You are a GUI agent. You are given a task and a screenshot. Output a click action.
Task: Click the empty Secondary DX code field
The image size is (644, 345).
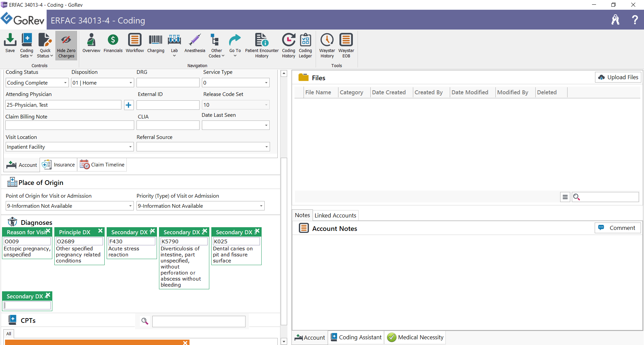[x=27, y=305]
